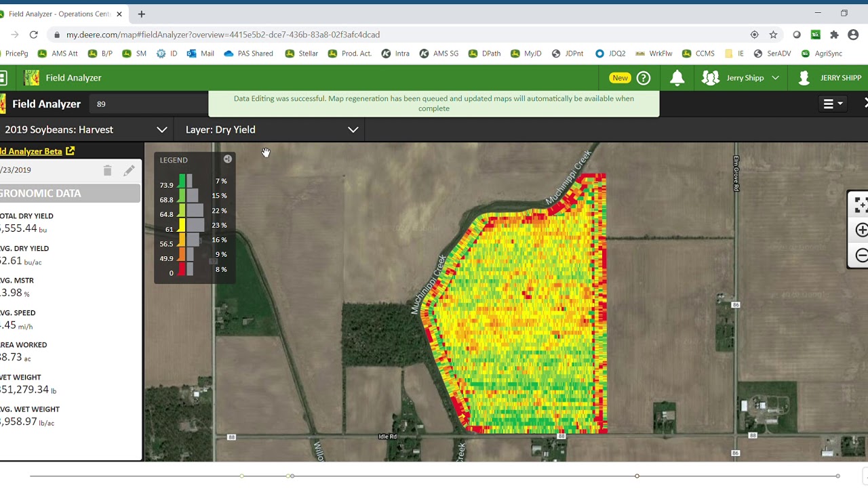This screenshot has width=868, height=488.
Task: Select the red 0 legend swatch
Action: [x=182, y=269]
